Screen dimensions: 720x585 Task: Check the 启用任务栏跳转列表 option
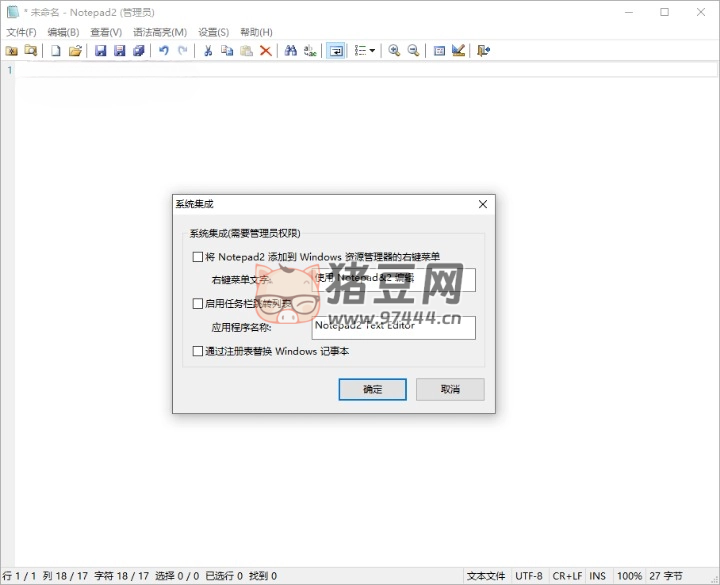point(197,303)
